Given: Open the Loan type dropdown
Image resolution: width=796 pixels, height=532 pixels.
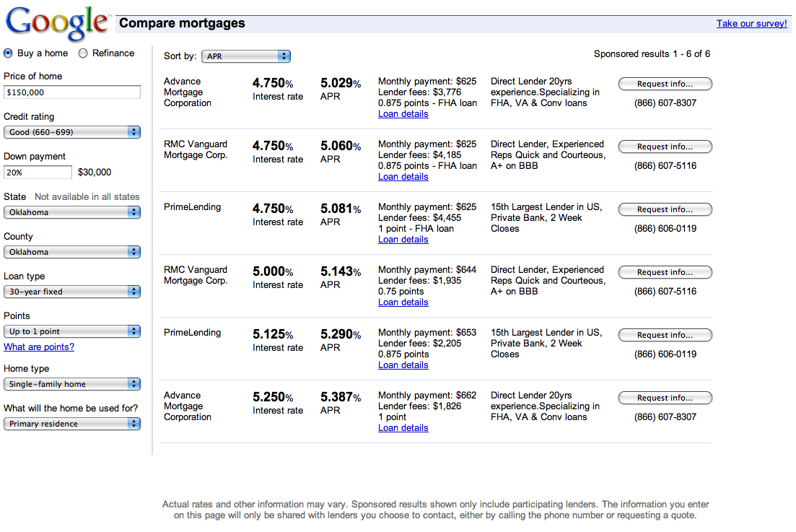Looking at the screenshot, I should [71, 292].
